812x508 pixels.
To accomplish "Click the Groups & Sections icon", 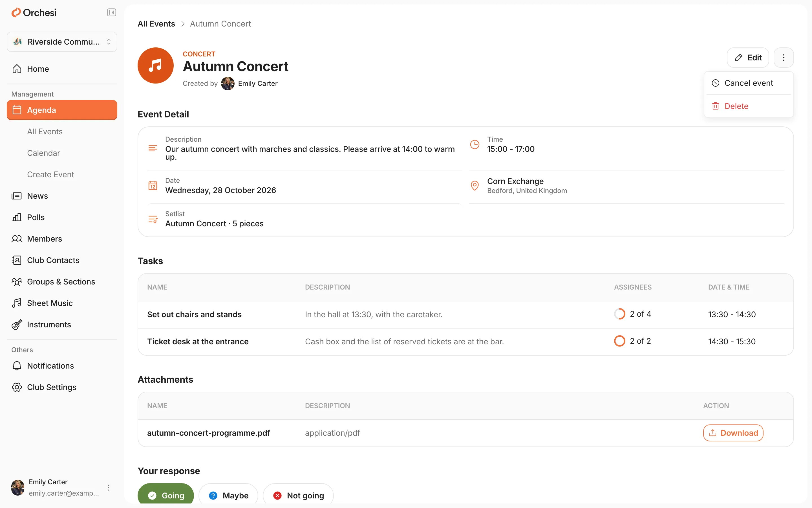I will point(17,282).
